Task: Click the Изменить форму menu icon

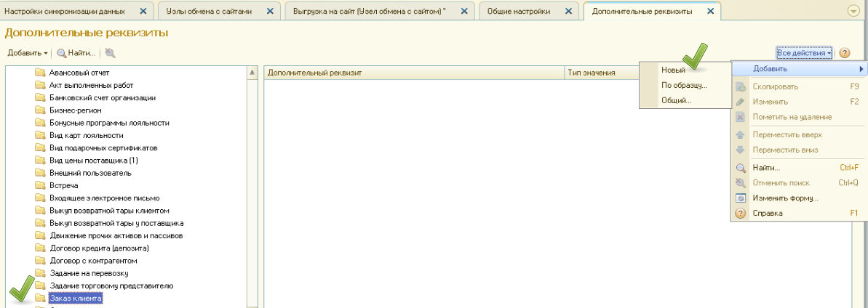Action: (x=740, y=198)
